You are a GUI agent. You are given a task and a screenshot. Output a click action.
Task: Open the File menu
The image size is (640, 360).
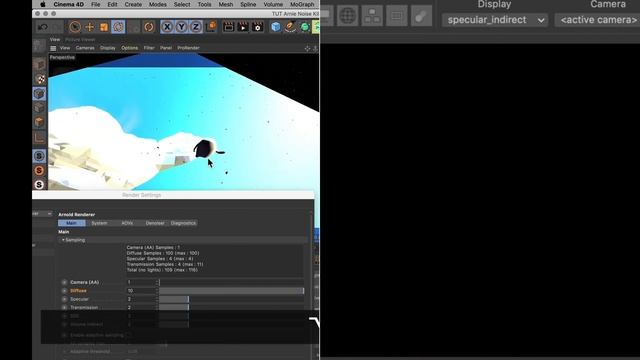tap(96, 4)
